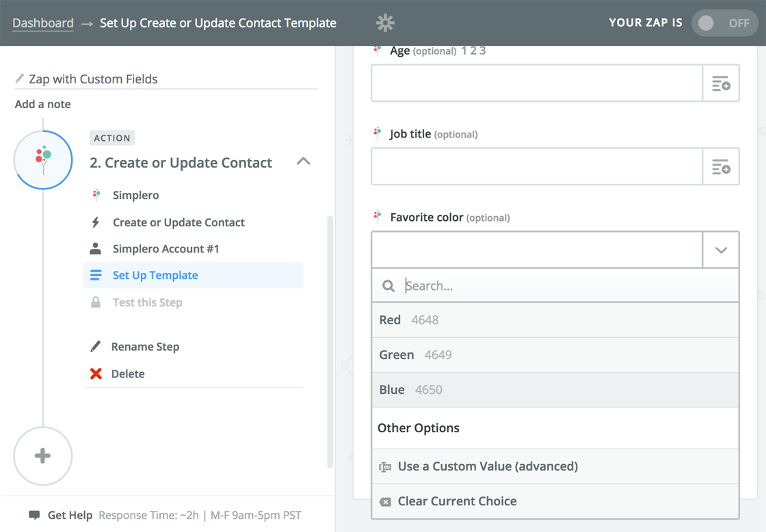
Task: Collapse the Create or Update Contact step
Action: click(304, 161)
